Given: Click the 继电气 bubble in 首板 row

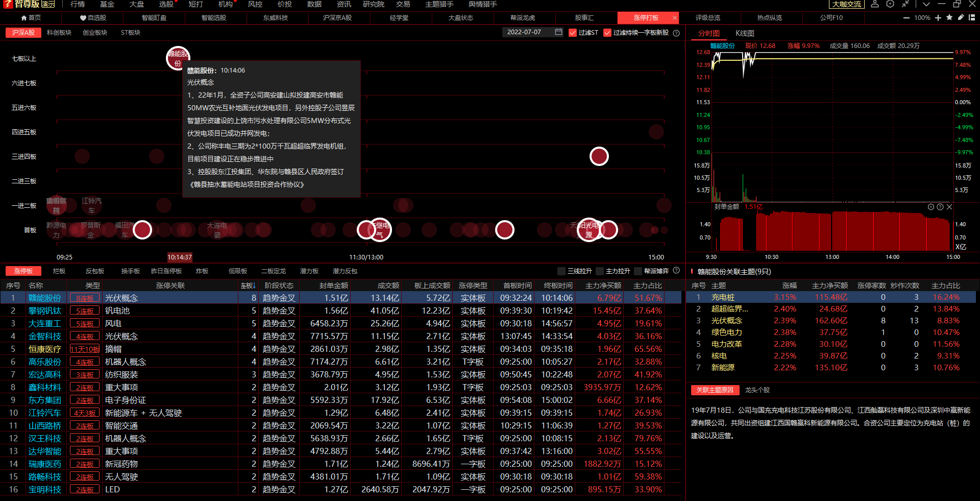Looking at the screenshot, I should [x=380, y=230].
